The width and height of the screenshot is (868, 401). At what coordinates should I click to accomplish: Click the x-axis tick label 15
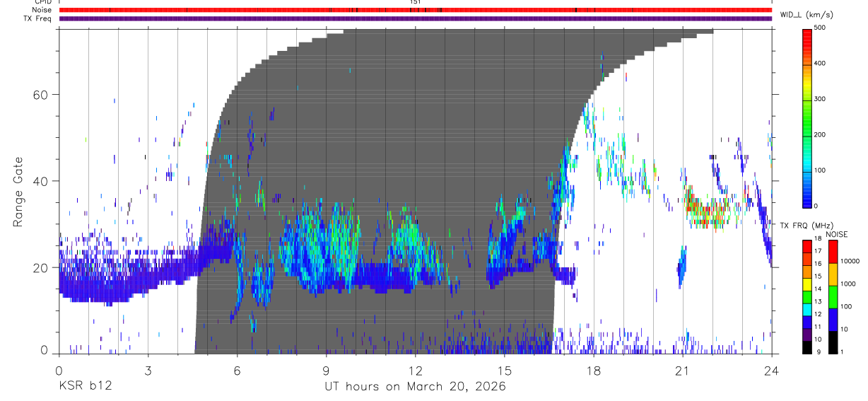(x=504, y=370)
